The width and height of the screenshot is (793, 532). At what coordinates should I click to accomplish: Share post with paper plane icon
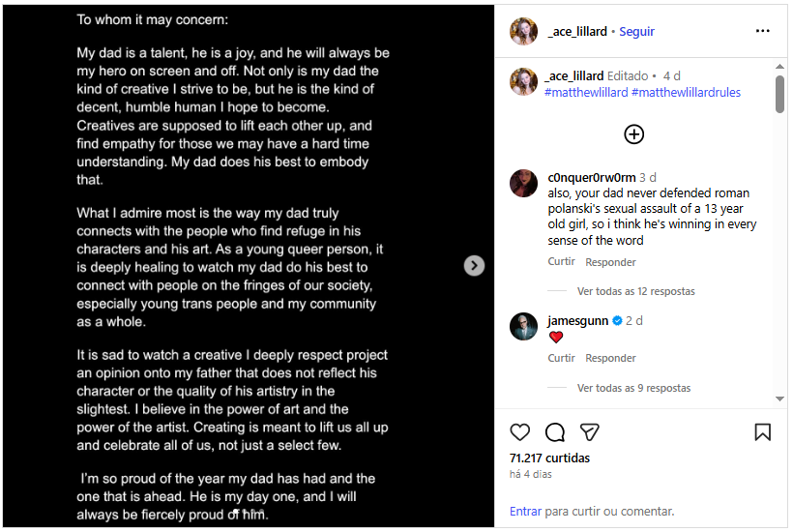coord(589,432)
